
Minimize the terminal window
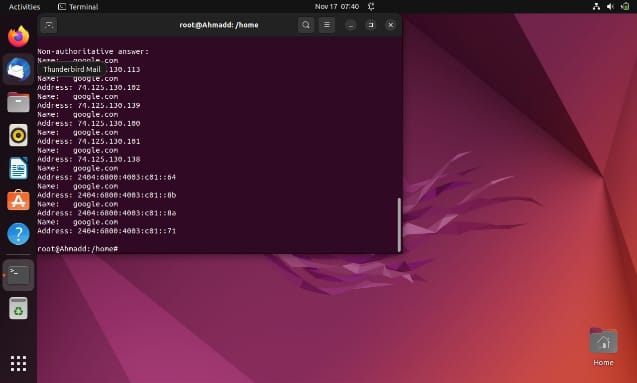(x=351, y=25)
